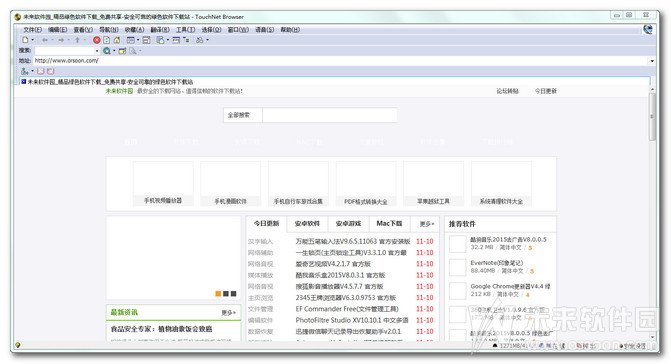Select the last dark carousel indicator square
The width and height of the screenshot is (671, 364).
tap(234, 293)
